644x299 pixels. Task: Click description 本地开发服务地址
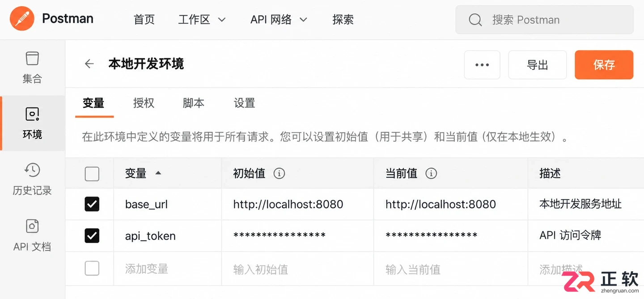pyautogui.click(x=580, y=204)
